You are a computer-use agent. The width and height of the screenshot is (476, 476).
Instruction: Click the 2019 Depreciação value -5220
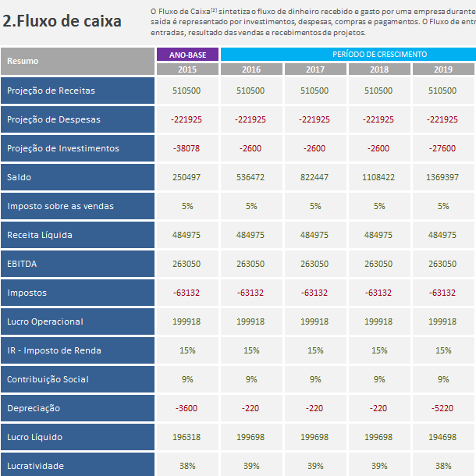(x=443, y=408)
